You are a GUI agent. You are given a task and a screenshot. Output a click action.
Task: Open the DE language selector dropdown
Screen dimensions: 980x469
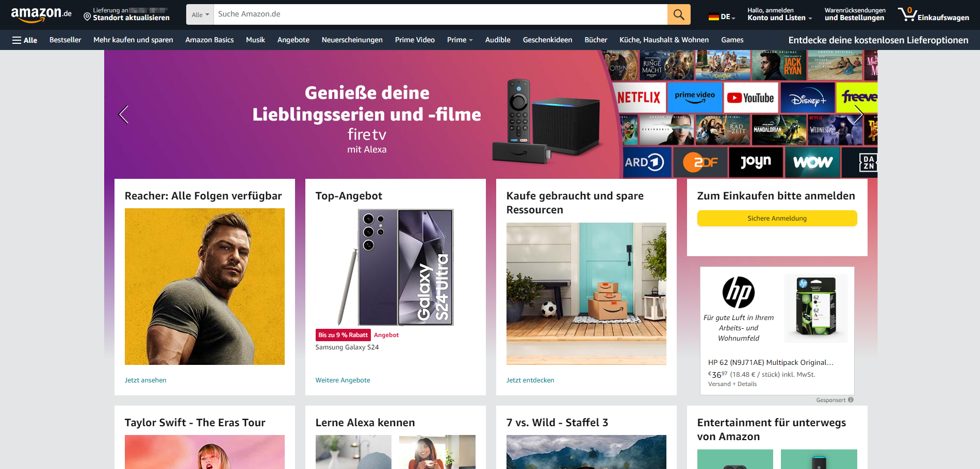[x=722, y=17]
